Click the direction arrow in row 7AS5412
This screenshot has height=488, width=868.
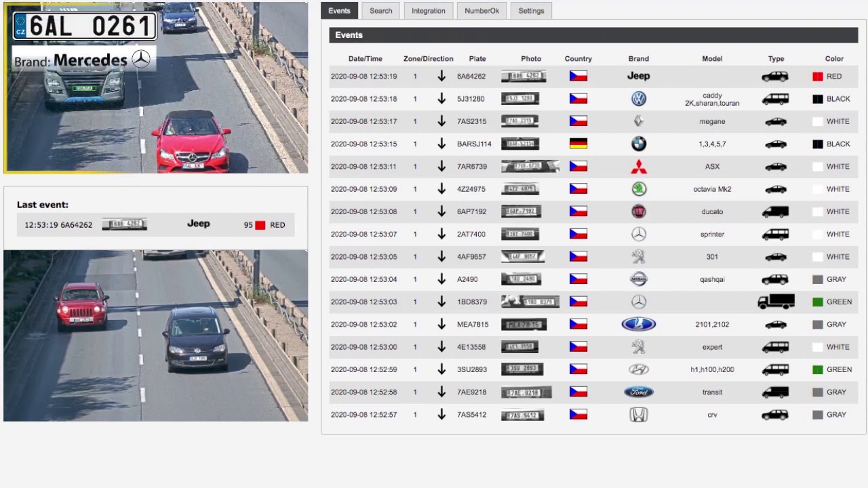441,415
